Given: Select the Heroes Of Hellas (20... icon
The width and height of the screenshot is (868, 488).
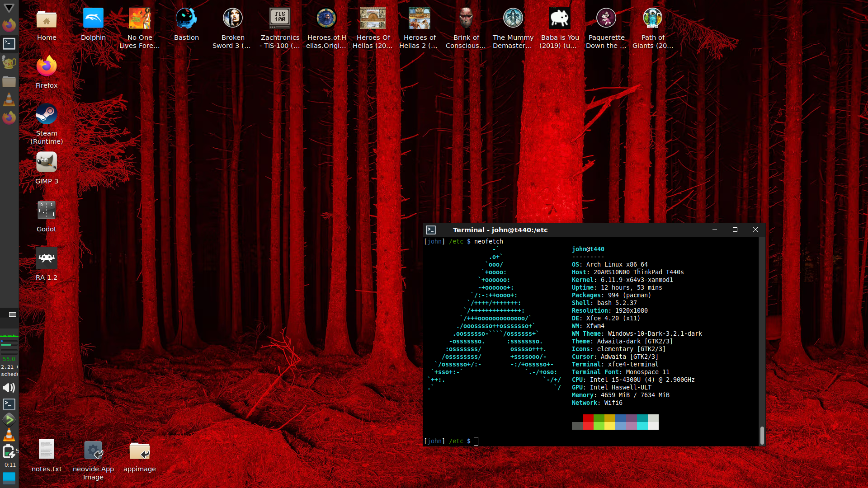Looking at the screenshot, I should coord(373,28).
